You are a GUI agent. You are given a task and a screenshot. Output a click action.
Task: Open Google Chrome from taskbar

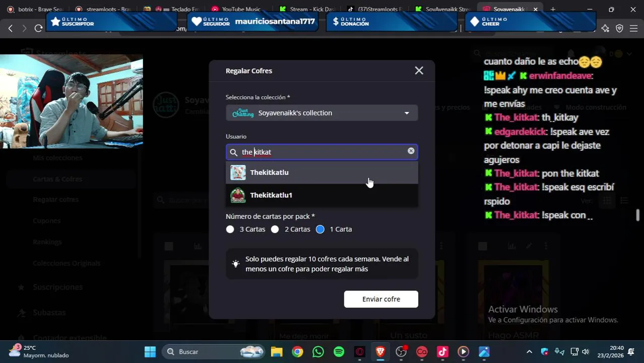point(297,351)
